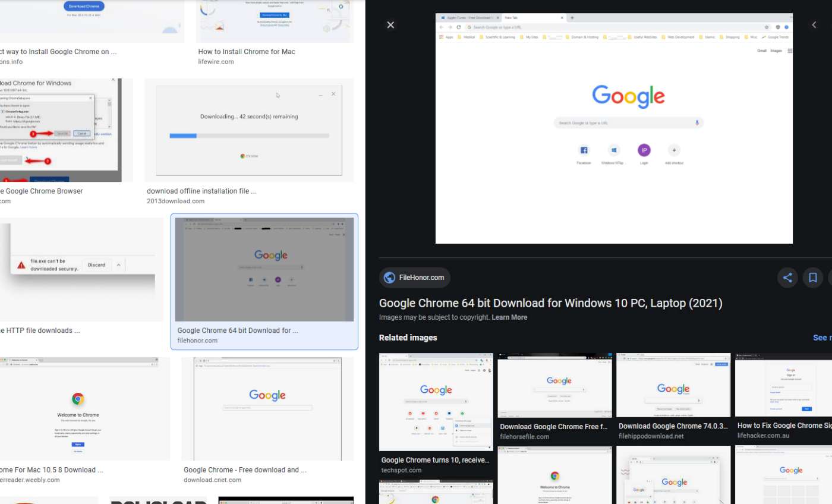Click the Learn More copyright link
Viewport: 832px width, 504px height.
(509, 317)
